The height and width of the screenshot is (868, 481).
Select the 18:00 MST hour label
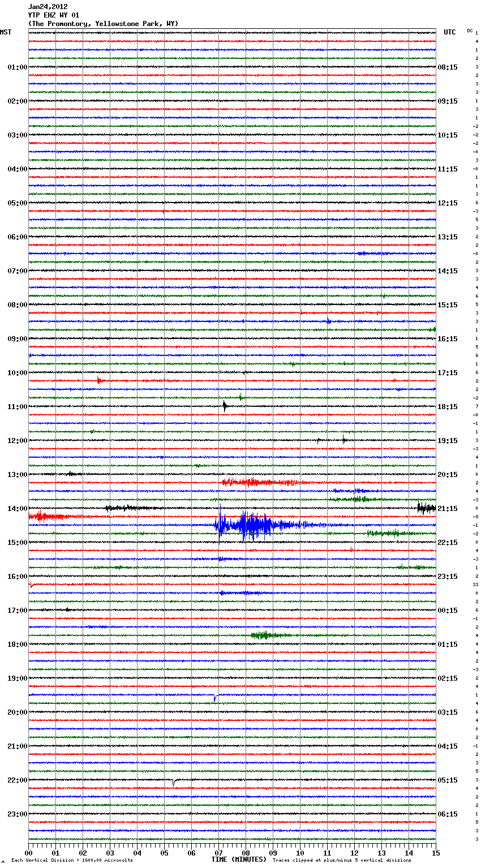pos(18,644)
